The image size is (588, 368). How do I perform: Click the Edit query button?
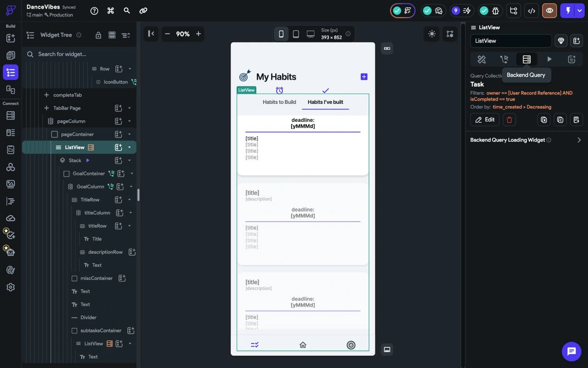485,120
